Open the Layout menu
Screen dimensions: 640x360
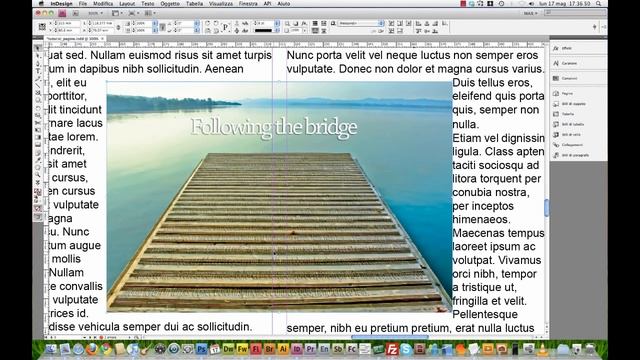(x=127, y=4)
